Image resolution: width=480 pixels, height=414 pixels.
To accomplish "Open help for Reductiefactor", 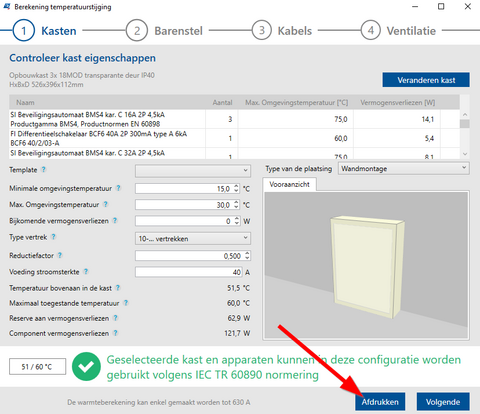I will pyautogui.click(x=60, y=255).
